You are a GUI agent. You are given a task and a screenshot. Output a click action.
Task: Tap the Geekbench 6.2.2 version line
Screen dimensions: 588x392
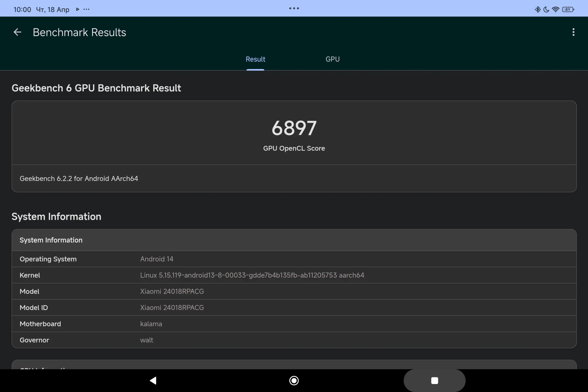[79, 178]
